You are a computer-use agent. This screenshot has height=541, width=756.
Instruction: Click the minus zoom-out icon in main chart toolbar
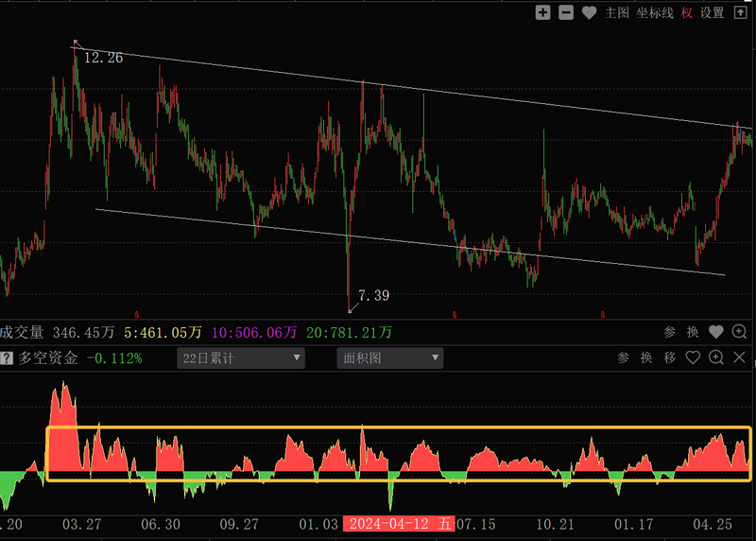[565, 12]
